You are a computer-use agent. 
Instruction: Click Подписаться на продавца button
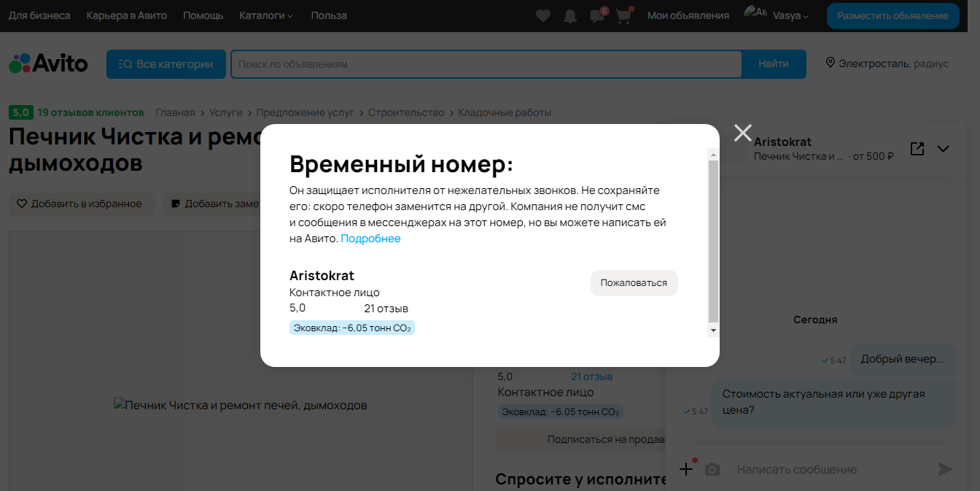point(581,439)
